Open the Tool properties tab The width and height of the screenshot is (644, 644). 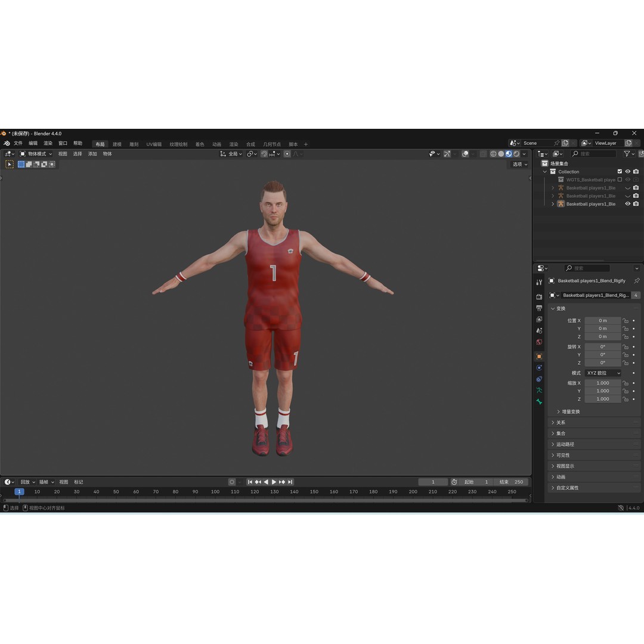(x=539, y=283)
